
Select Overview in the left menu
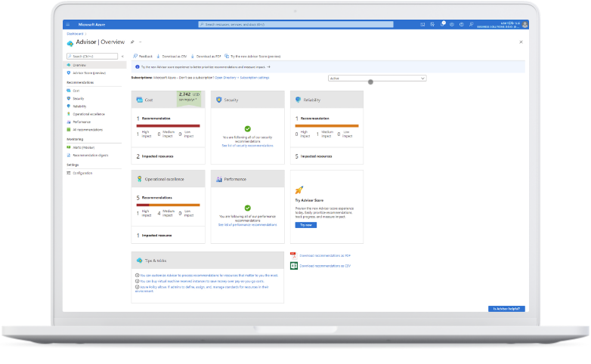pos(94,65)
